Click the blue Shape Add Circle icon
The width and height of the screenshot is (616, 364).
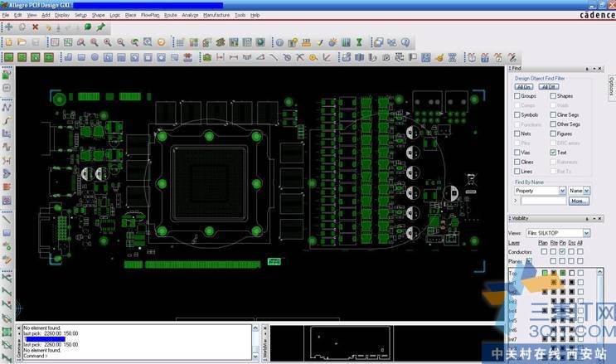coord(95,57)
